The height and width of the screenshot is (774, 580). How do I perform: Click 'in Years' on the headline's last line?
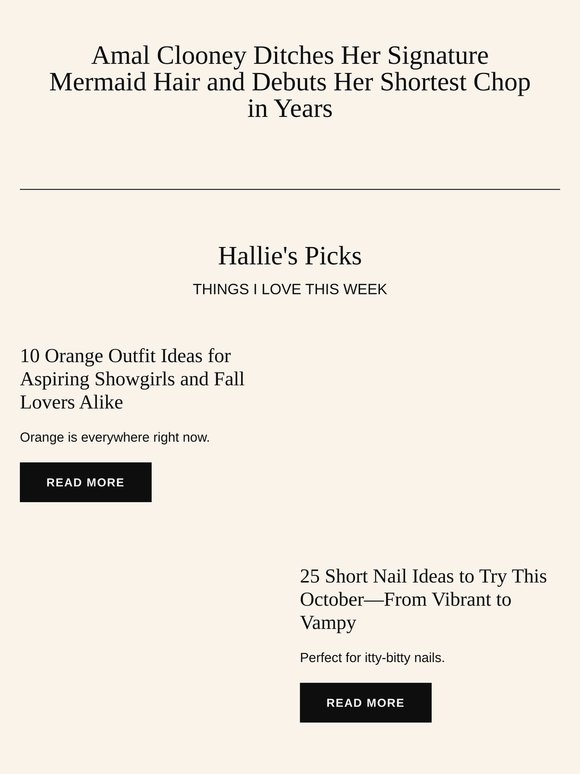(x=290, y=109)
